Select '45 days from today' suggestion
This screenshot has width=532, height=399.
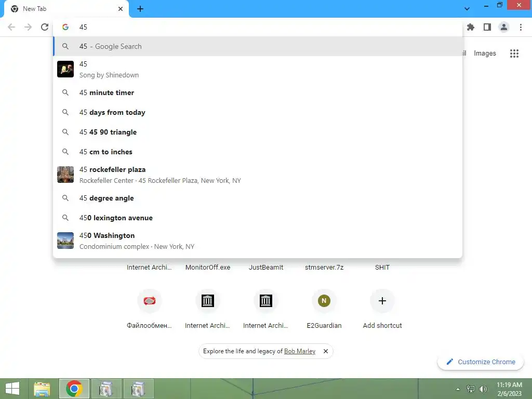tap(258, 112)
